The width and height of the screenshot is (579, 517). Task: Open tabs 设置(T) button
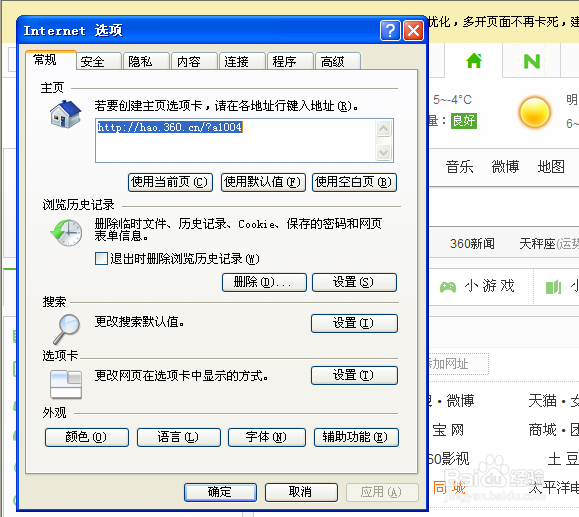[x=354, y=375]
